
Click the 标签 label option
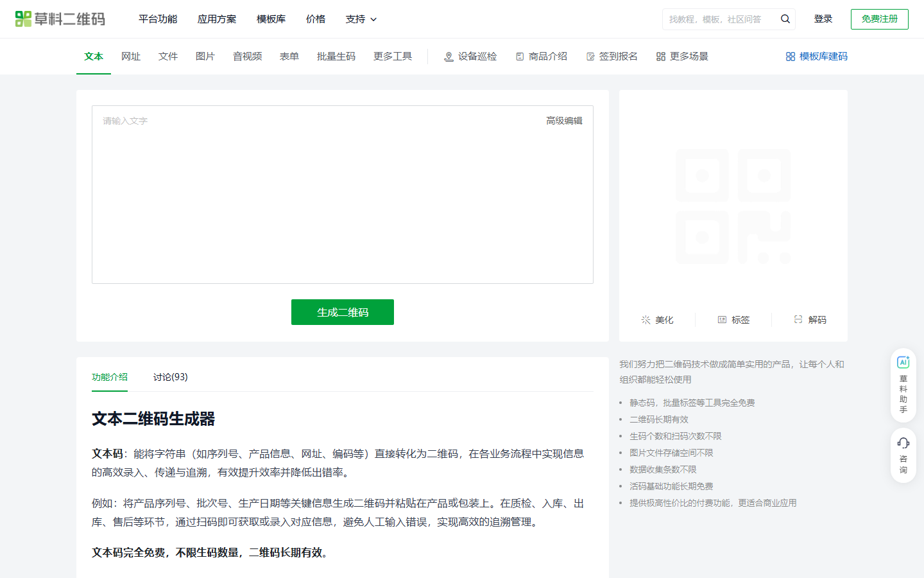(733, 320)
